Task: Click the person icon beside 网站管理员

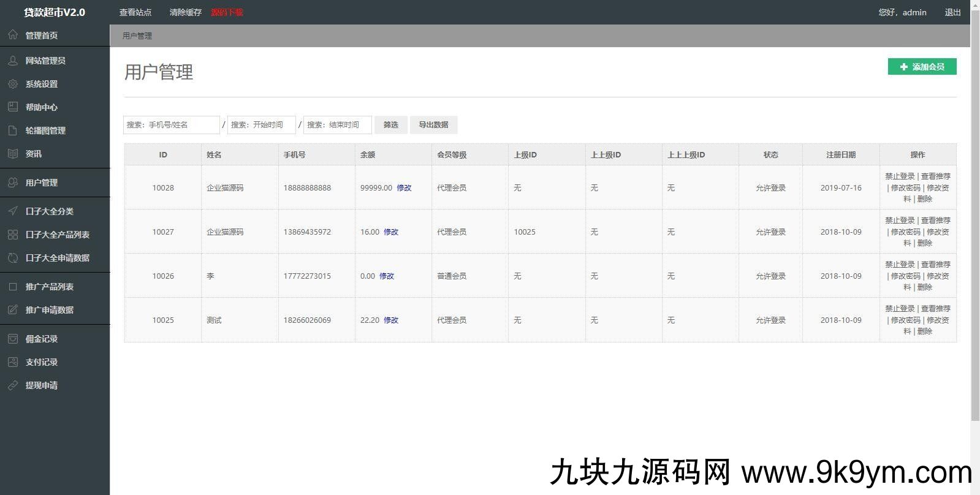Action: 12,61
